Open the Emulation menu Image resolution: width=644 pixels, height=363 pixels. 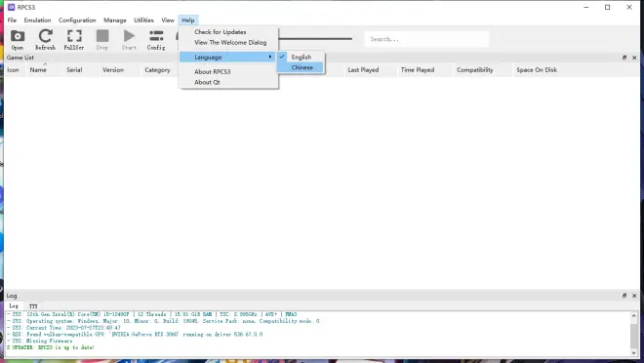click(37, 20)
